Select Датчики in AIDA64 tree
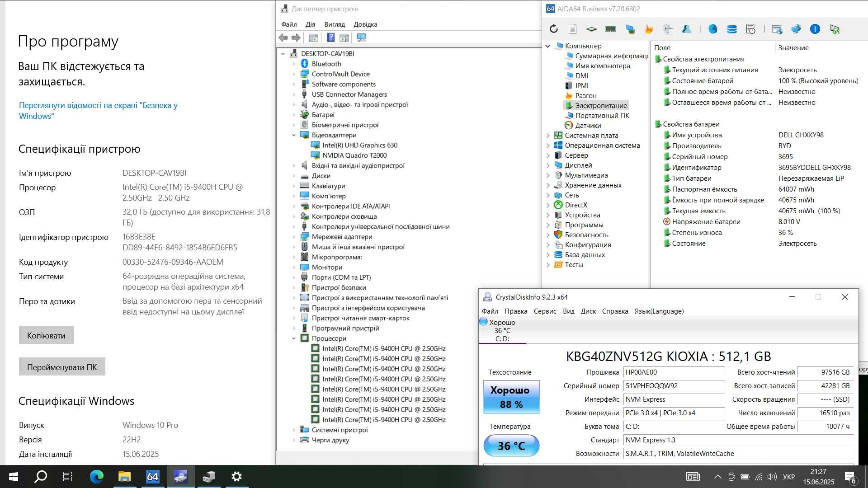 click(x=588, y=126)
